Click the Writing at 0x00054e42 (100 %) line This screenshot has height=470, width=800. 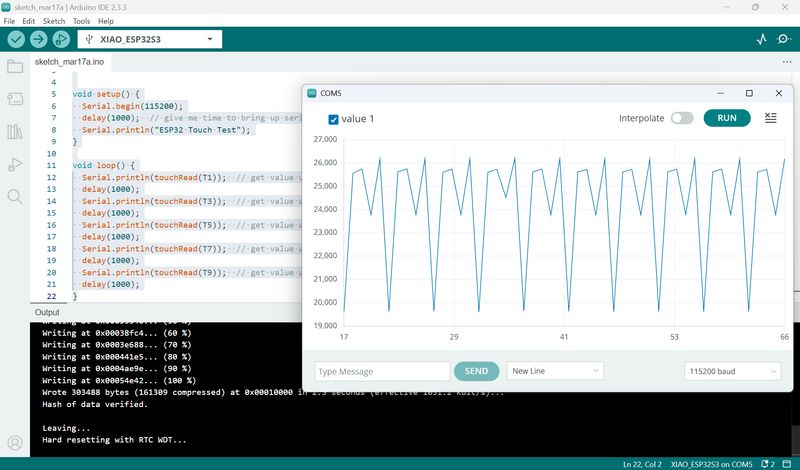click(119, 380)
